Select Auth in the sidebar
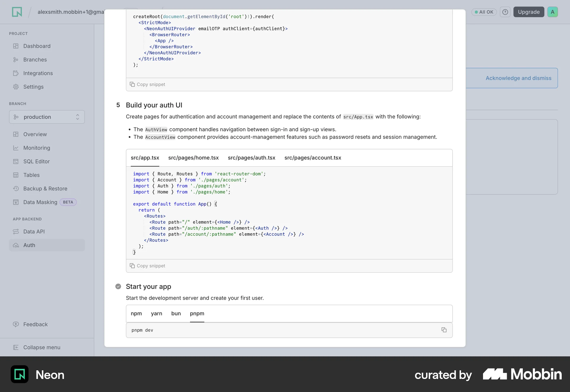 tap(47, 245)
